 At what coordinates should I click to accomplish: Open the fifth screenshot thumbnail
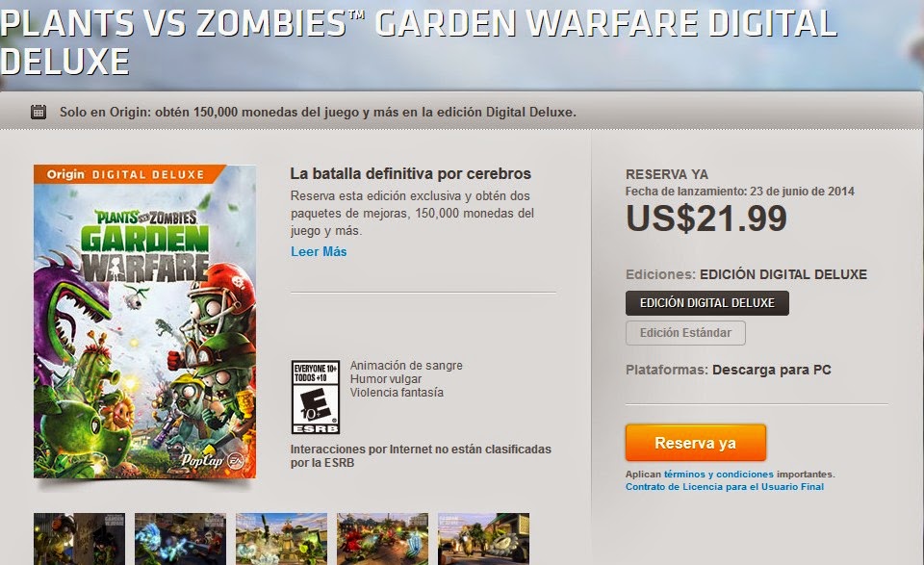coord(484,539)
